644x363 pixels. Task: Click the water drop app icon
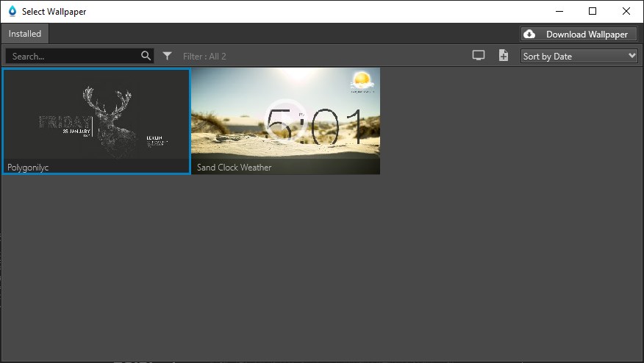pos(12,11)
